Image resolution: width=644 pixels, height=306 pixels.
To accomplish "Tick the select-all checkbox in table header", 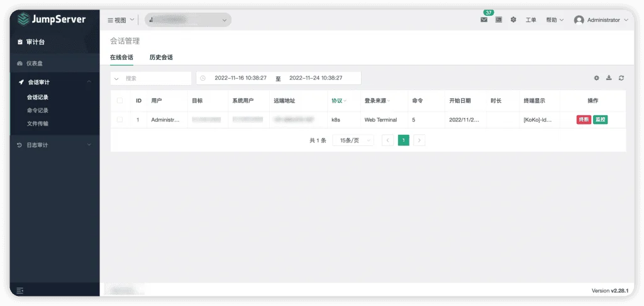I will click(119, 100).
